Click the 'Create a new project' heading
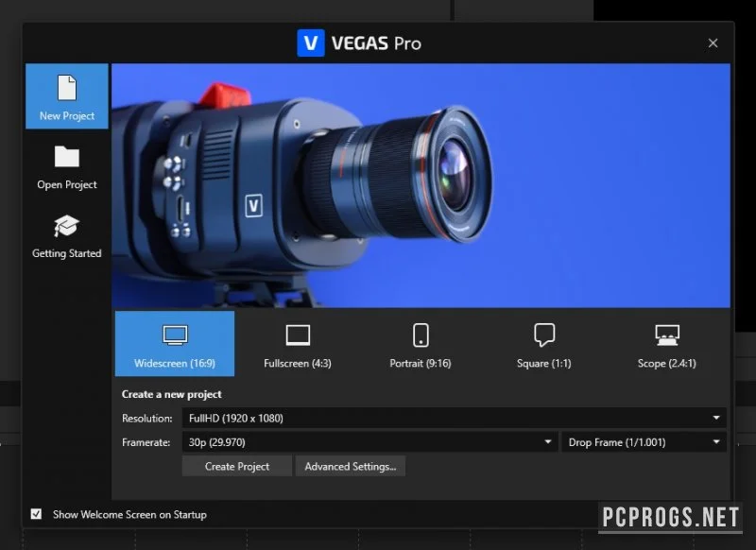The height and width of the screenshot is (550, 756). [x=172, y=394]
